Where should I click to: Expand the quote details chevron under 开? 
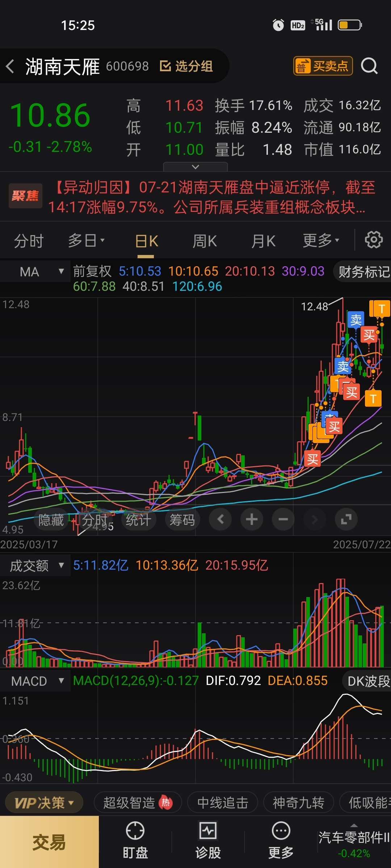(195, 167)
